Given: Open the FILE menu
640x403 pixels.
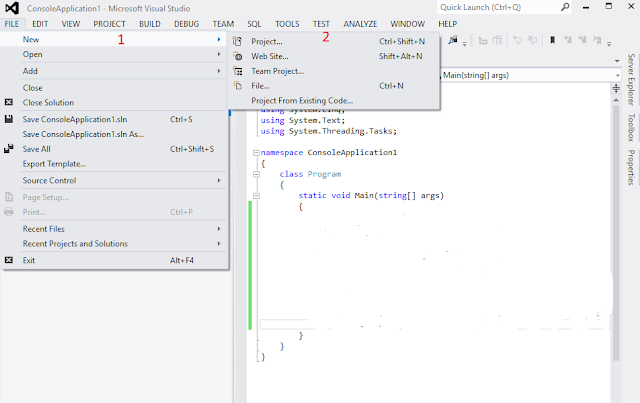Looking at the screenshot, I should tap(12, 24).
